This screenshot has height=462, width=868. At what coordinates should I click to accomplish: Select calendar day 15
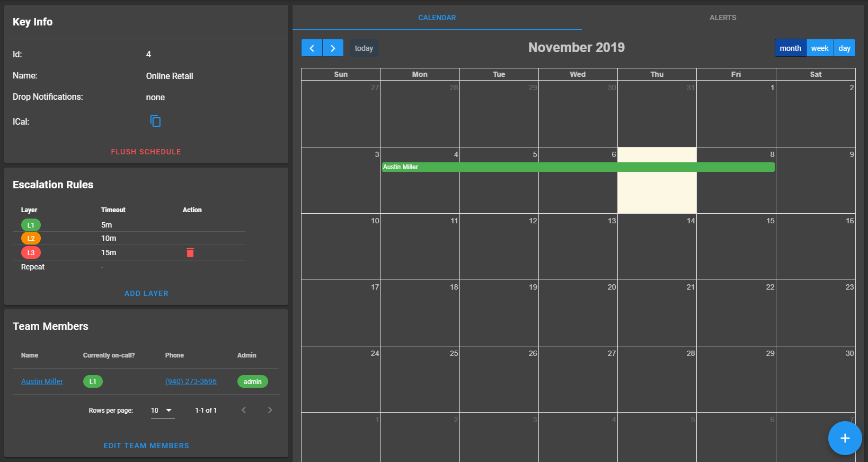point(736,247)
